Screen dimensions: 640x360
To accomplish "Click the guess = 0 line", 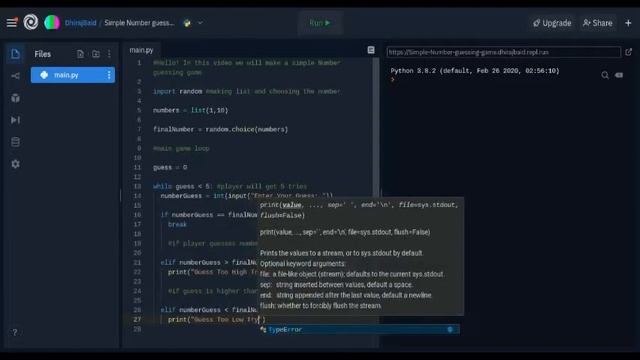I will coord(170,167).
